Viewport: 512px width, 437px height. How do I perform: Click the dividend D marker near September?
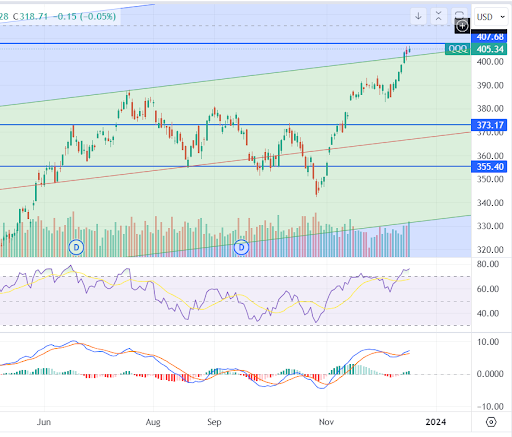[x=241, y=247]
